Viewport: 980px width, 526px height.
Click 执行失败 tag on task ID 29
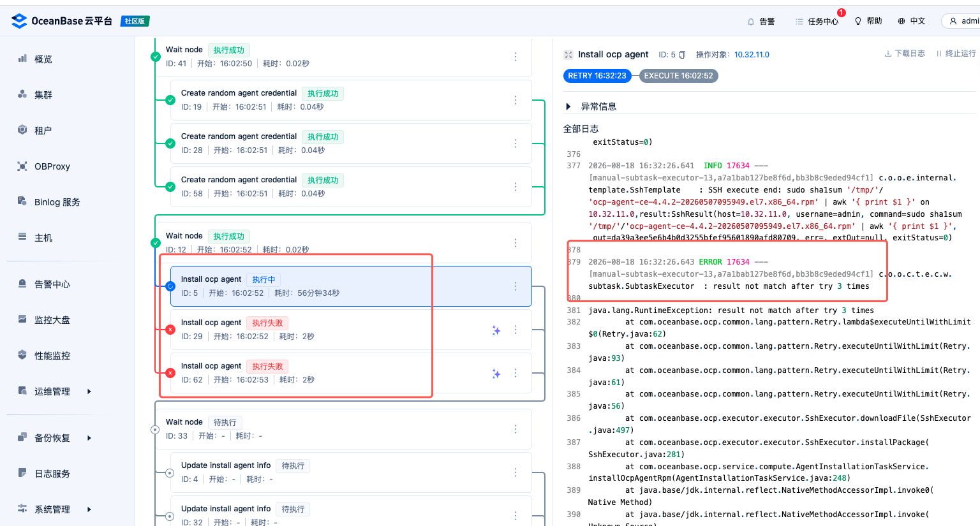click(x=267, y=323)
